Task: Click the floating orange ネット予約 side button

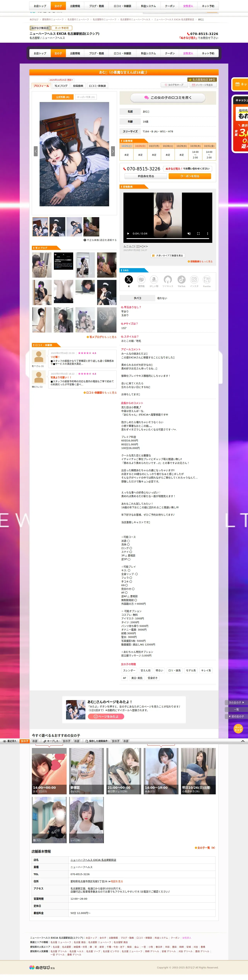Action: coord(240,84)
